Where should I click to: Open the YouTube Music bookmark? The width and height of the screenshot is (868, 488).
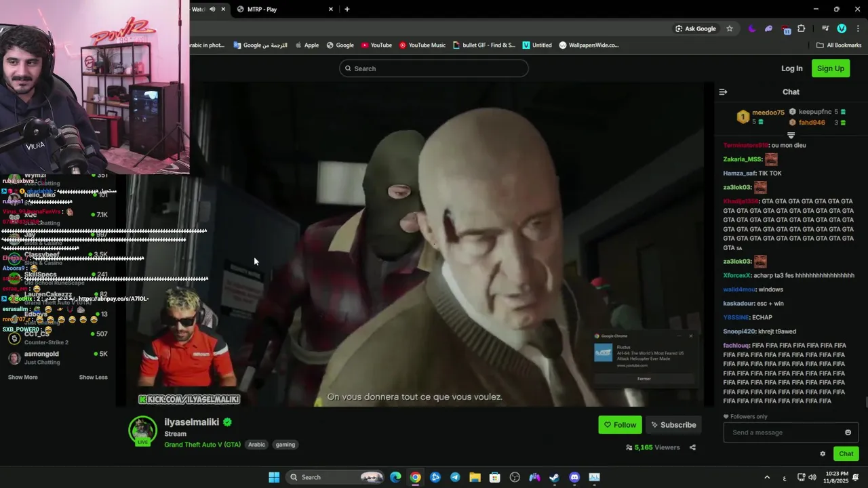[x=422, y=45]
